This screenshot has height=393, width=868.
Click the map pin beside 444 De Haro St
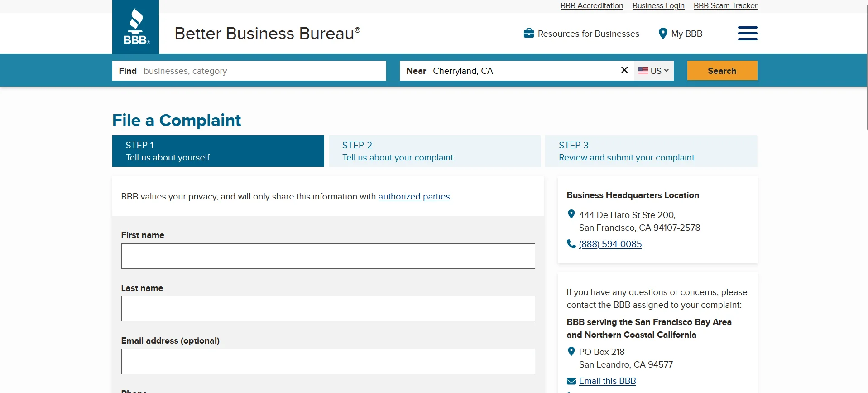(571, 214)
